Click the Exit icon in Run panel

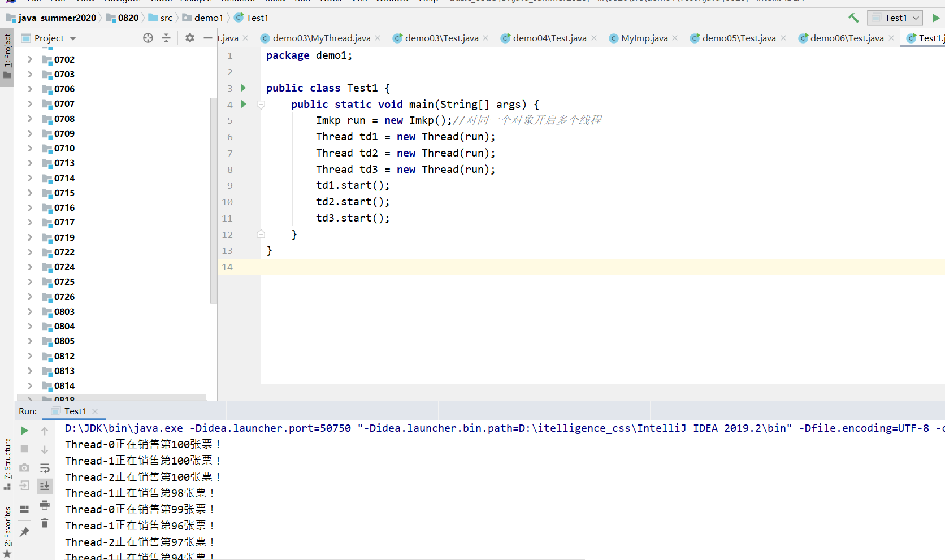pos(24,486)
